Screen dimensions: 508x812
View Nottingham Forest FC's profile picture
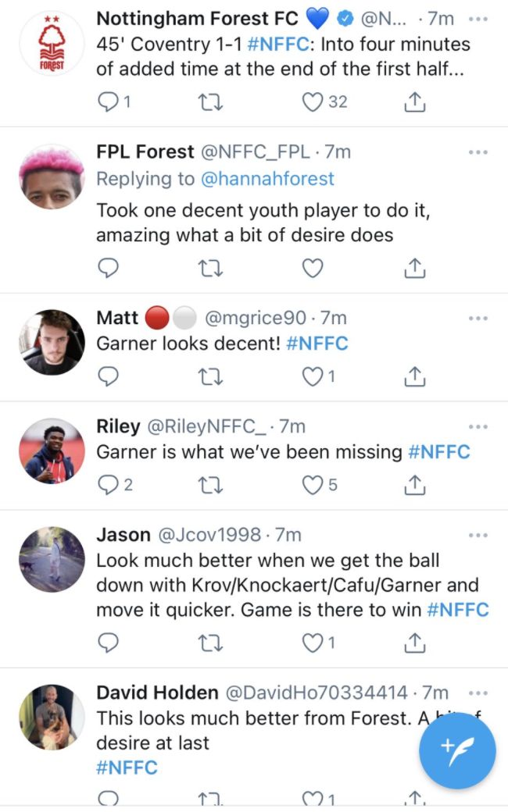click(x=51, y=46)
